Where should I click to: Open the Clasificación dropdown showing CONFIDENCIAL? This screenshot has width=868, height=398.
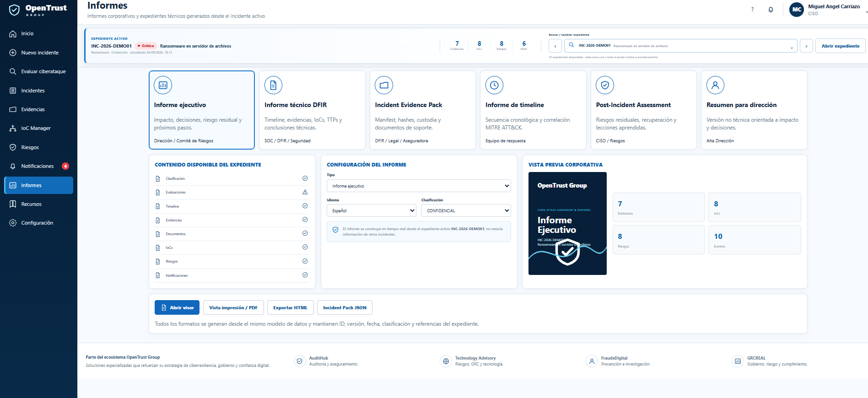pos(466,210)
